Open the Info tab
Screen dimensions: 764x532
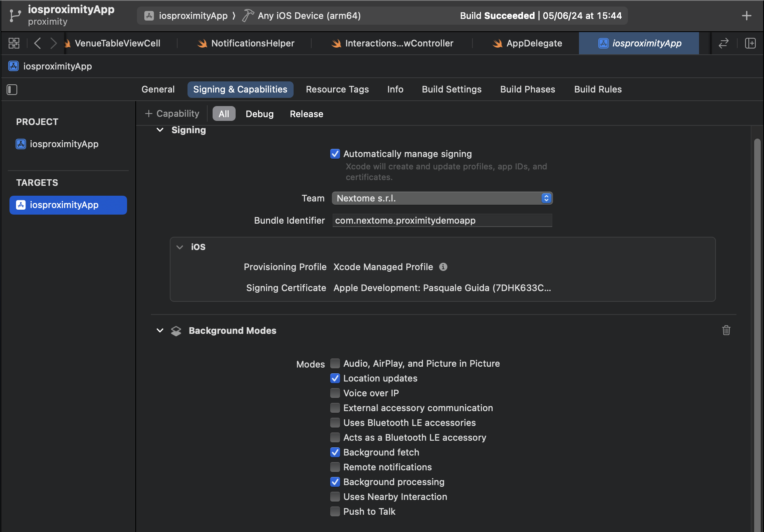click(x=395, y=89)
